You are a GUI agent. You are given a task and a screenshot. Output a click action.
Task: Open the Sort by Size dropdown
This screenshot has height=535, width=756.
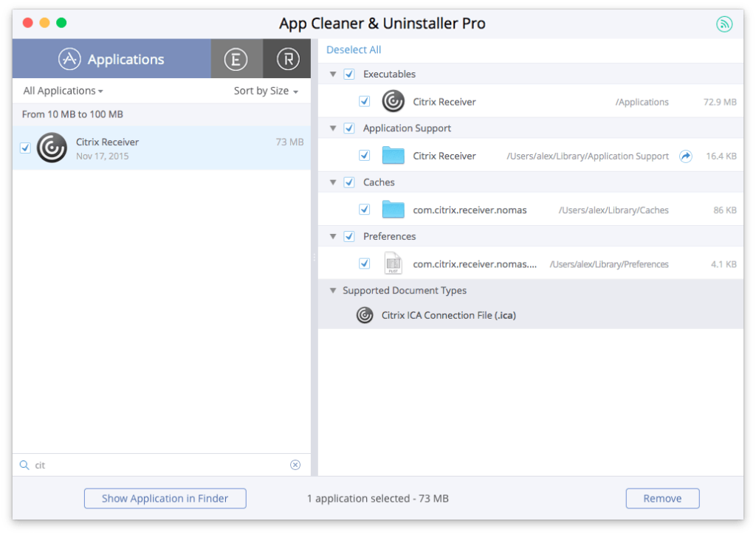(266, 91)
